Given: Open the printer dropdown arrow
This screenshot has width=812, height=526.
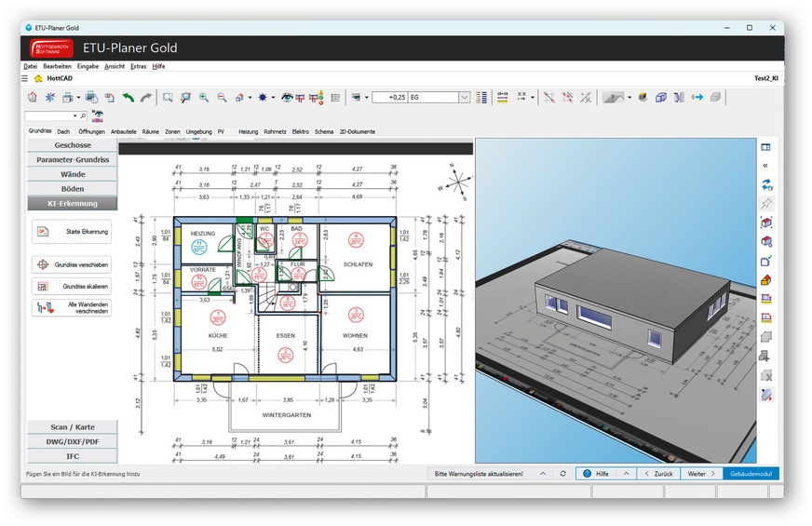Looking at the screenshot, I should (x=79, y=98).
